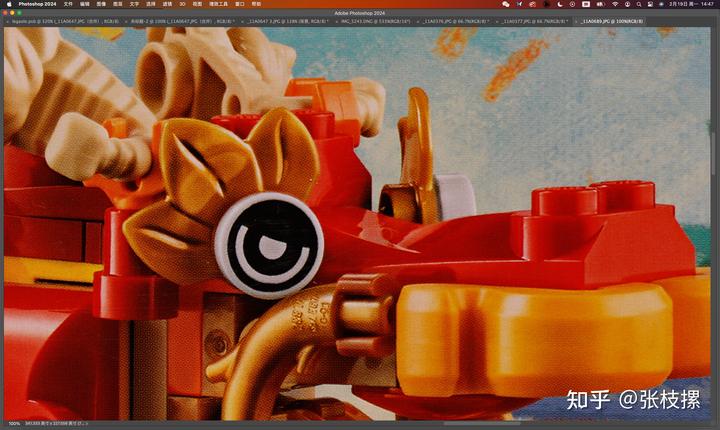Open the Apple menu
The height and width of the screenshot is (430, 720).
click(x=9, y=4)
